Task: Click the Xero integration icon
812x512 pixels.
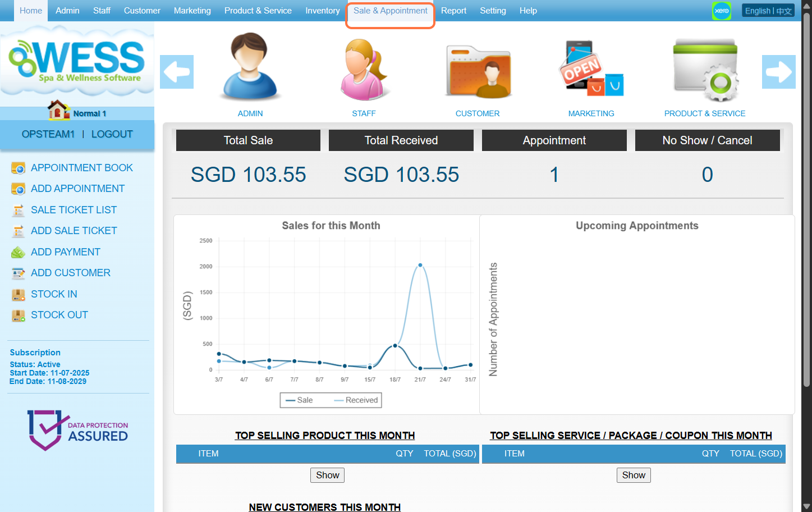Action: [721, 11]
